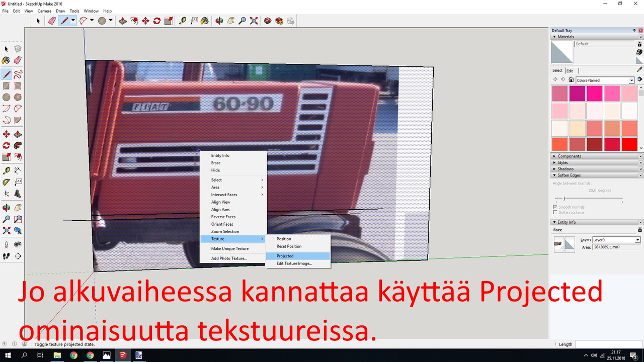Click the Send to LayOut toolbar icon
Screen dimensions: 644x362
290,21
